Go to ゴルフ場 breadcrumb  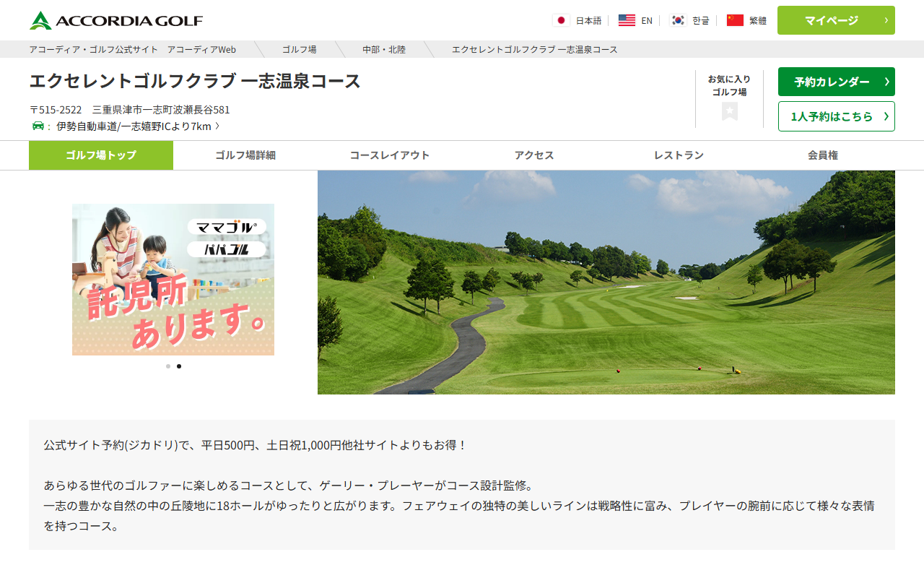(x=299, y=49)
